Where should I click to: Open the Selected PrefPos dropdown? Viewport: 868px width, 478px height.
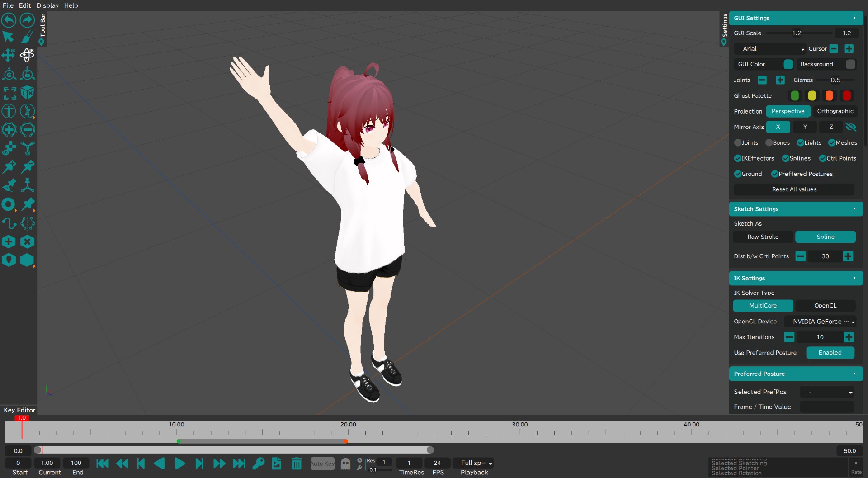click(827, 392)
